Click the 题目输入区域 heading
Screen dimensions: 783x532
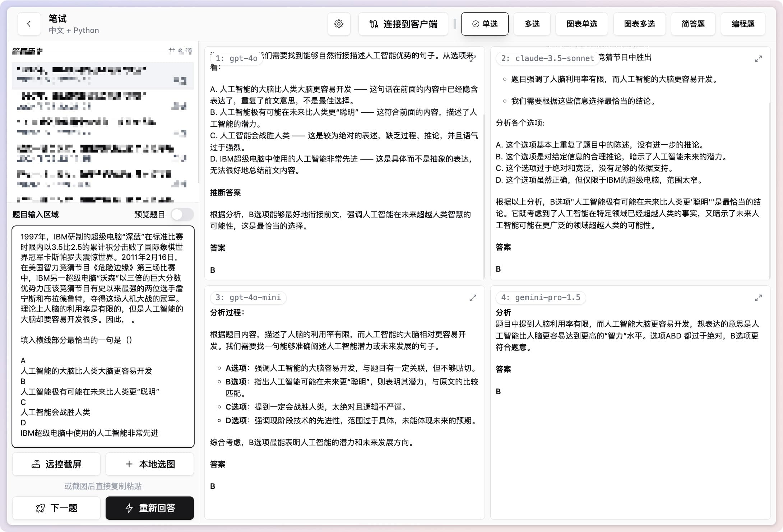[36, 215]
